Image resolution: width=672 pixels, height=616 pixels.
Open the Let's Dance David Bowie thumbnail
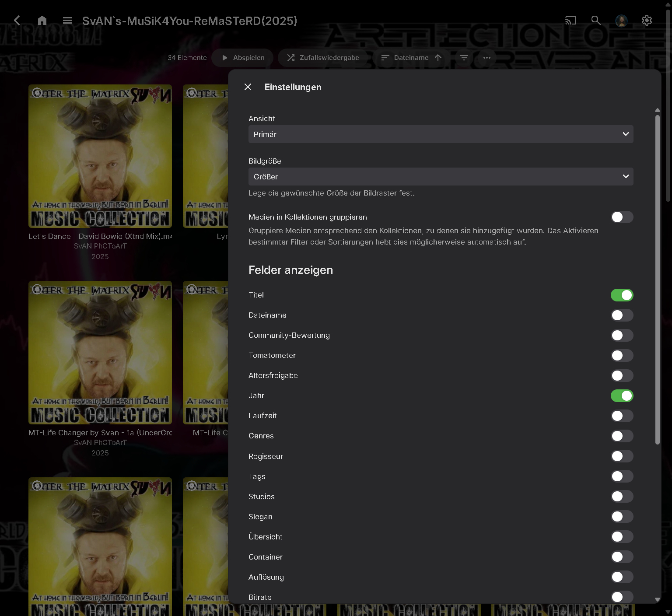click(x=100, y=156)
